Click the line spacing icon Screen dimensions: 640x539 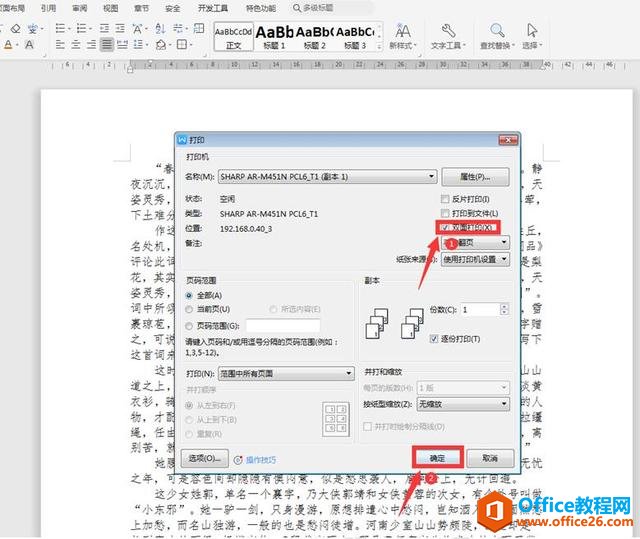coord(138,44)
